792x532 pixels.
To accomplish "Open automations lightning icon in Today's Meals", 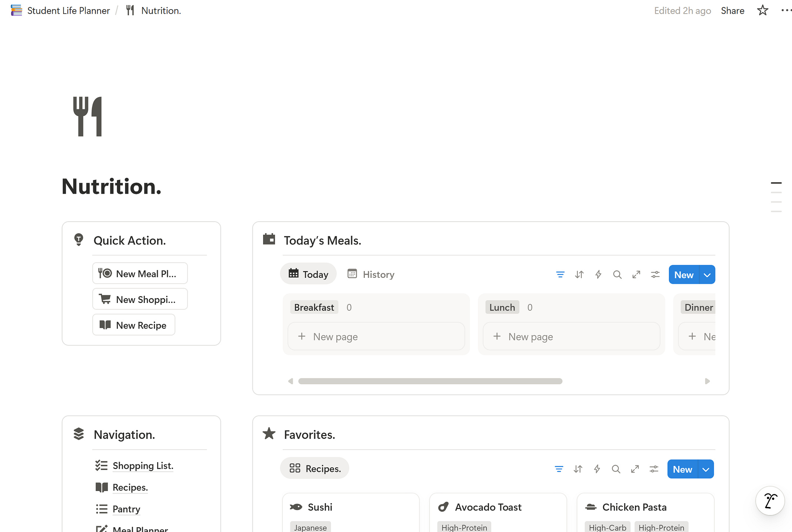I will 598,274.
